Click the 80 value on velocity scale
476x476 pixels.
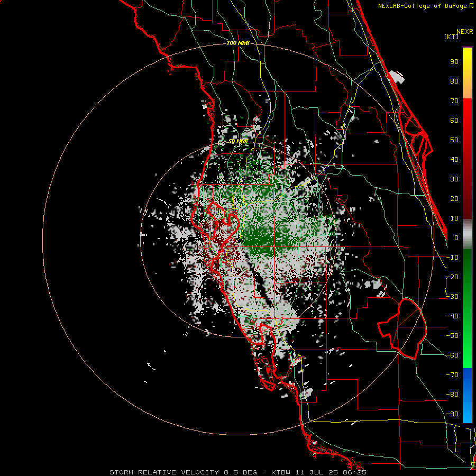[454, 81]
